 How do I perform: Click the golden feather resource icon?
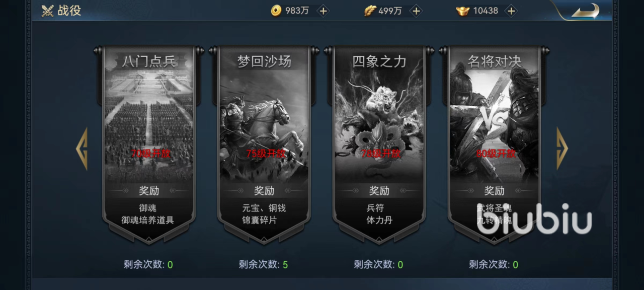click(370, 11)
